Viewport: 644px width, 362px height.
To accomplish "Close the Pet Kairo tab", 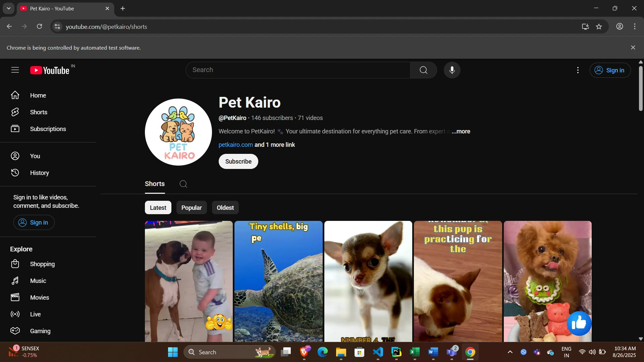I will tap(107, 8).
